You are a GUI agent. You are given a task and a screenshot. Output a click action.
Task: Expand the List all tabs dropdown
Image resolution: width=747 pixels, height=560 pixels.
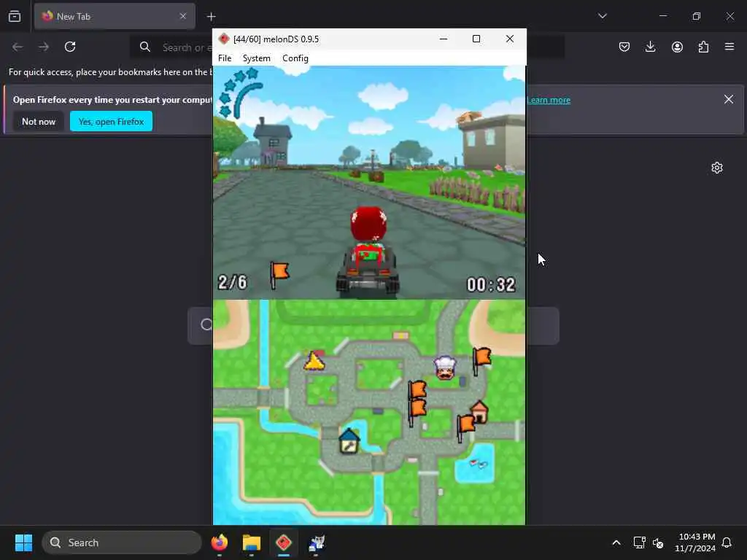602,16
